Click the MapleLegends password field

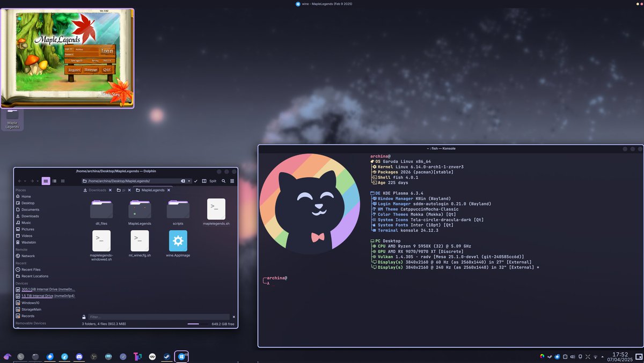coord(86,54)
